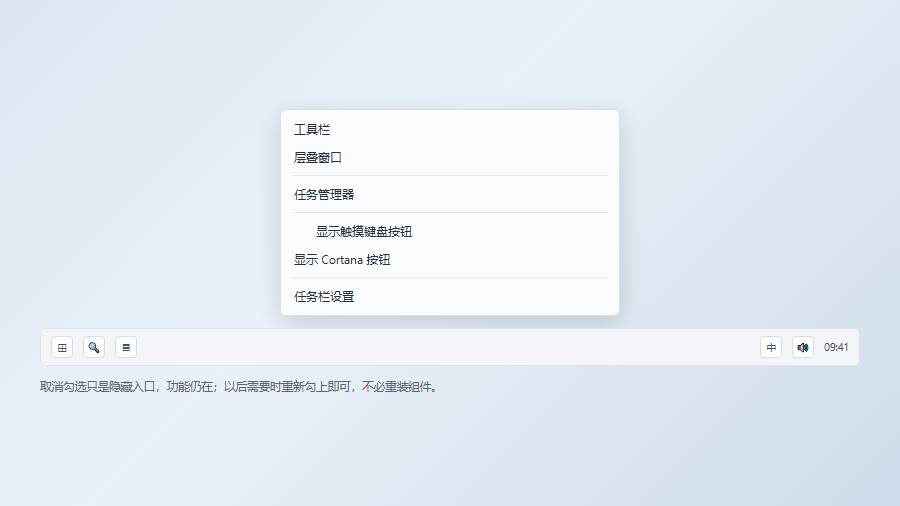
Task: Open the speaker volume icon
Action: (802, 347)
